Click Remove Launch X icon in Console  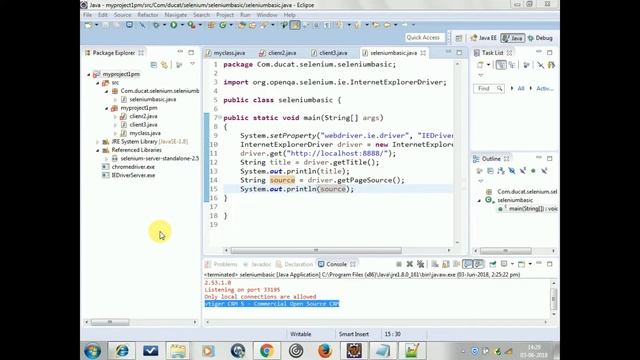point(410,264)
